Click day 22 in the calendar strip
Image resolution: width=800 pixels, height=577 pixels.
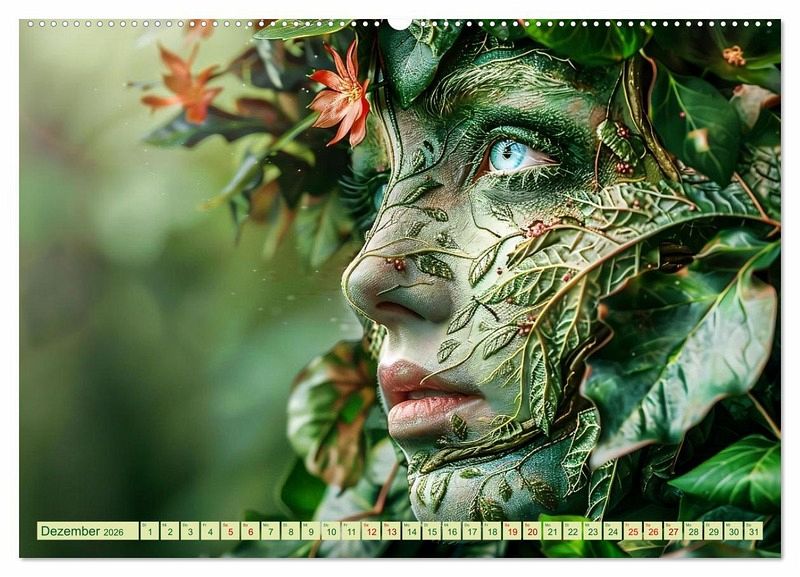pyautogui.click(x=573, y=531)
